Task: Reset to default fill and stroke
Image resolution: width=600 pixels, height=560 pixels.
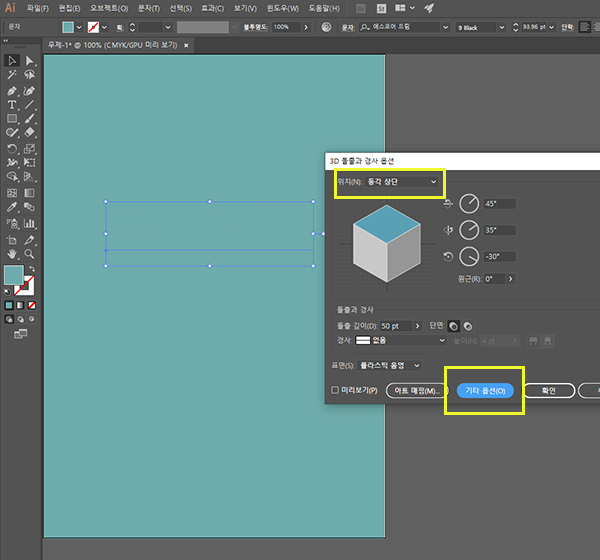Action: click(7, 292)
